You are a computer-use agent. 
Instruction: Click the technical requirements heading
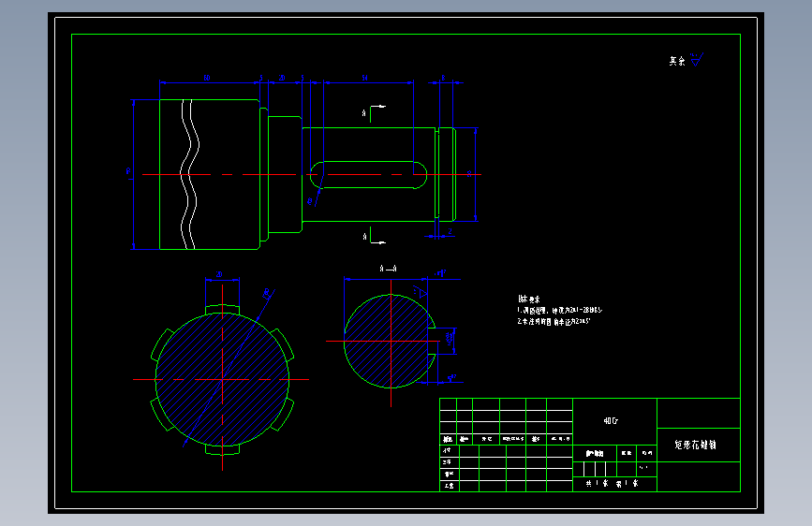coord(529,299)
